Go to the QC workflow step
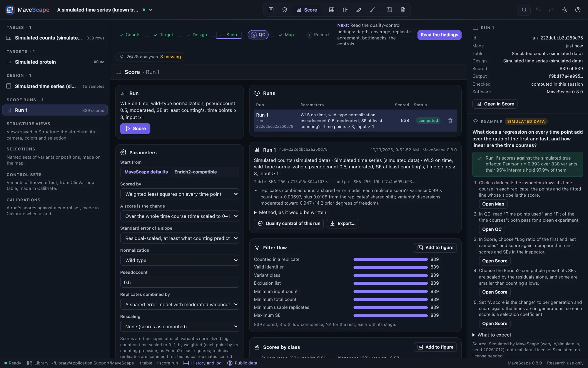 click(258, 35)
